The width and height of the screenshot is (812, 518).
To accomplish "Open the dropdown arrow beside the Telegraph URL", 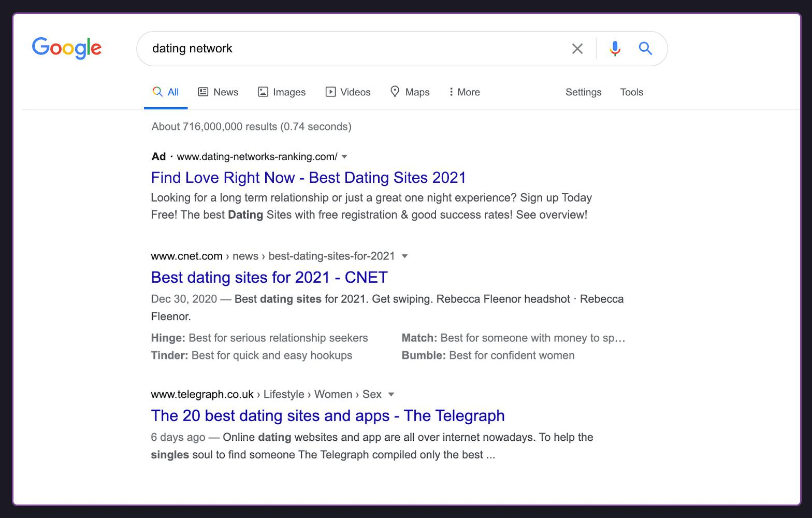I will 392,394.
